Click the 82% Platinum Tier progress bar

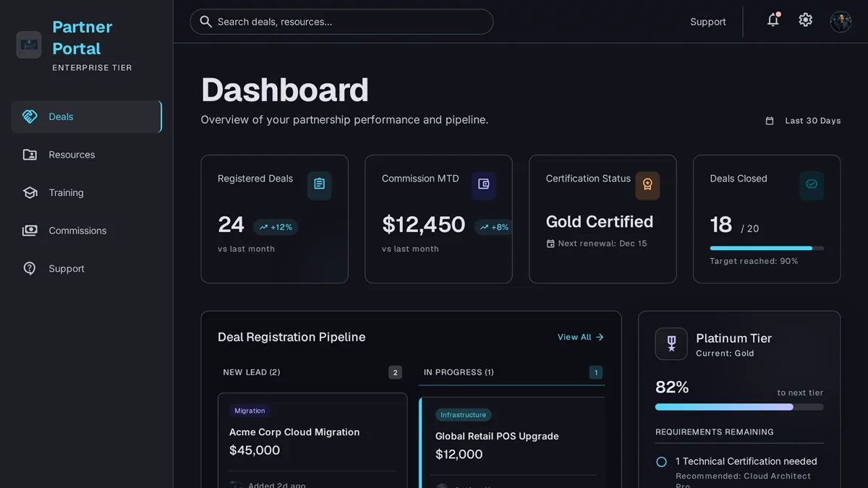[739, 407]
